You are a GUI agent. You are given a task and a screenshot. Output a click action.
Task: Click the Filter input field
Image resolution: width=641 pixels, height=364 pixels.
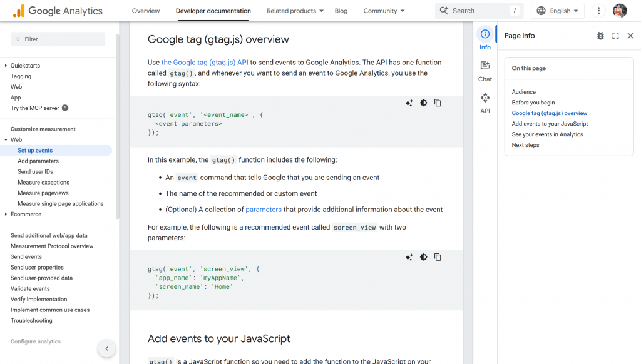(58, 39)
